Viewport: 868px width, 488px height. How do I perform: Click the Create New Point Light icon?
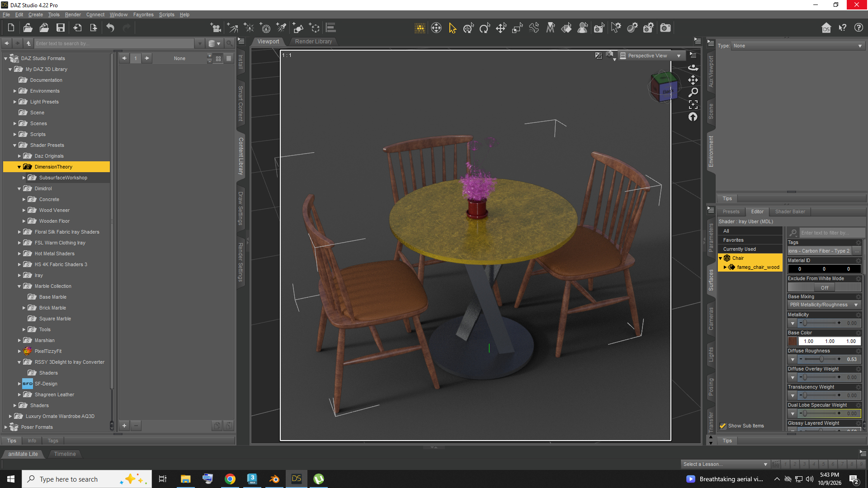pos(249,28)
